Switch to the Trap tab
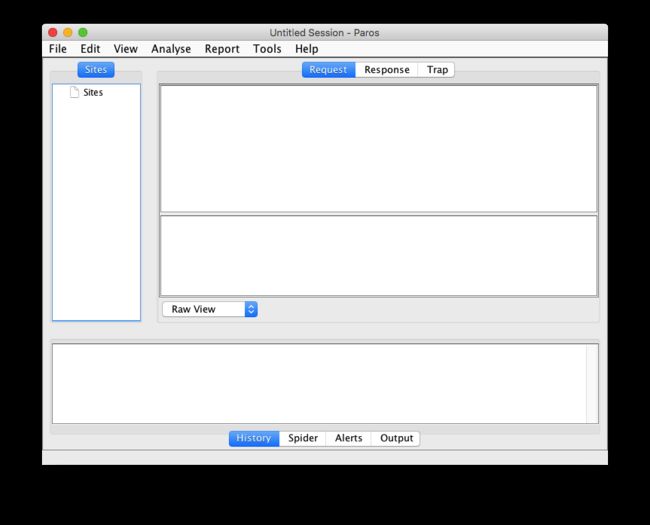This screenshot has width=650, height=525. 437,70
